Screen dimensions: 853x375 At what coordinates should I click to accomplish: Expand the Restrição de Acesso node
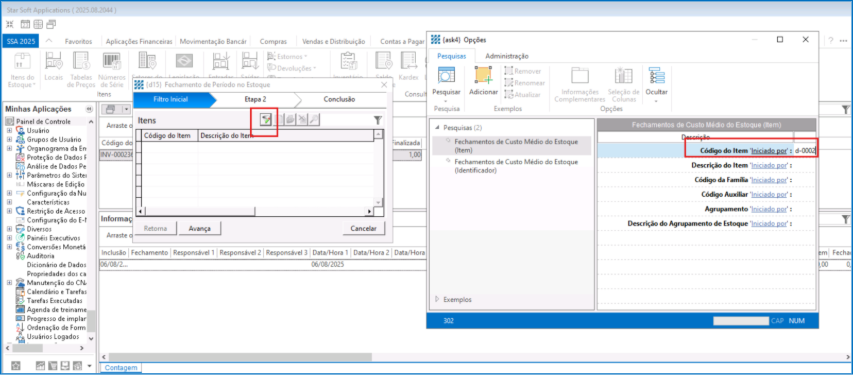click(9, 211)
